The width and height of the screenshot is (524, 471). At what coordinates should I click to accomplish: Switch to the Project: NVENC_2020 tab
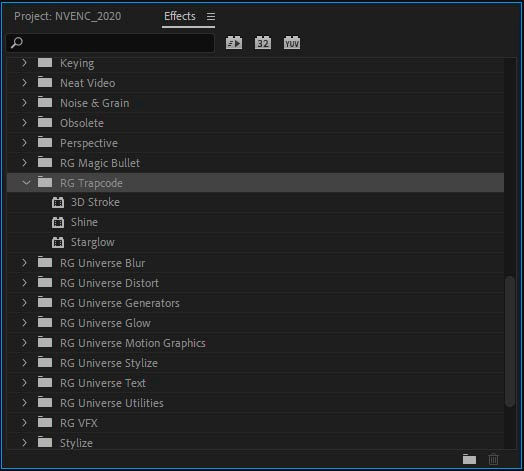[68, 16]
